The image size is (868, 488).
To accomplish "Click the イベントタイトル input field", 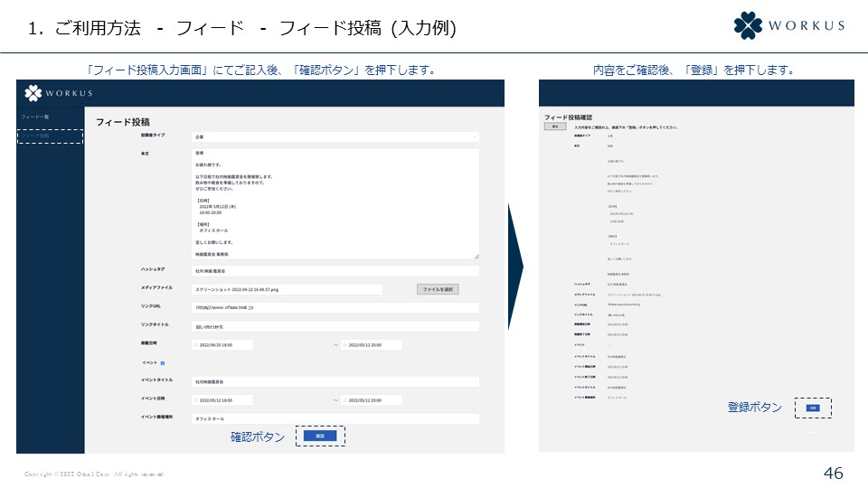I will (x=335, y=381).
